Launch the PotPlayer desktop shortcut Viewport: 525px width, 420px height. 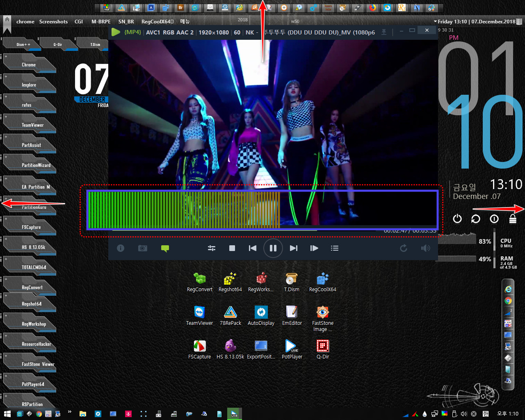pyautogui.click(x=292, y=349)
